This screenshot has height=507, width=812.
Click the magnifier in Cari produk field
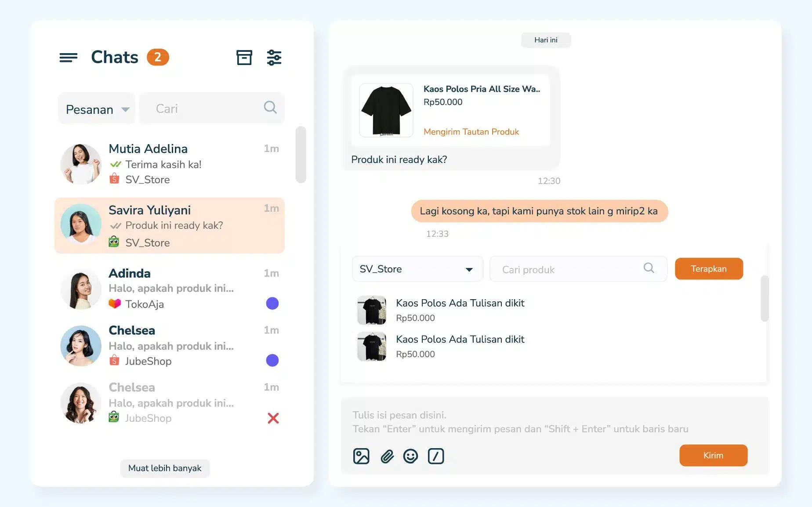[649, 268]
